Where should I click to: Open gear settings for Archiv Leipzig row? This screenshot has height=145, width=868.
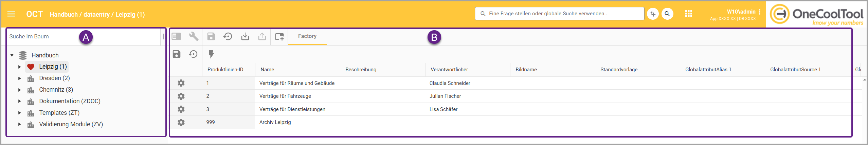coord(181,122)
